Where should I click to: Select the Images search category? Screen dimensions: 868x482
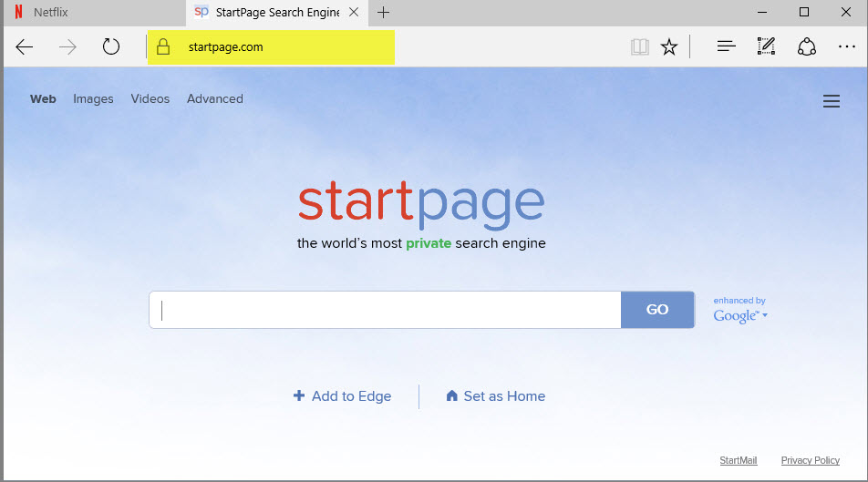click(93, 99)
